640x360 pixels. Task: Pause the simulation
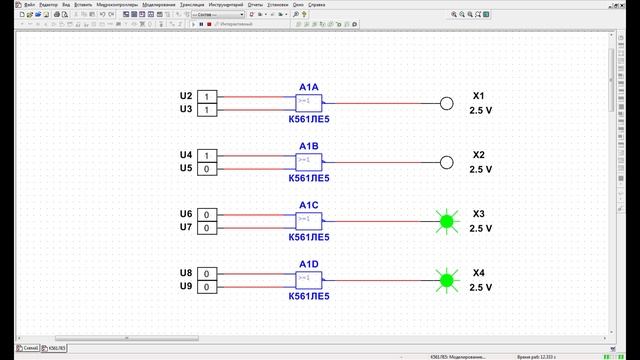(201, 24)
